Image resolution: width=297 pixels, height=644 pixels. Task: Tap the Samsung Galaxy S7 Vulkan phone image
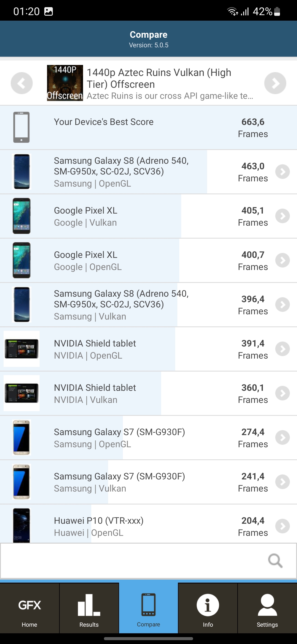21,482
